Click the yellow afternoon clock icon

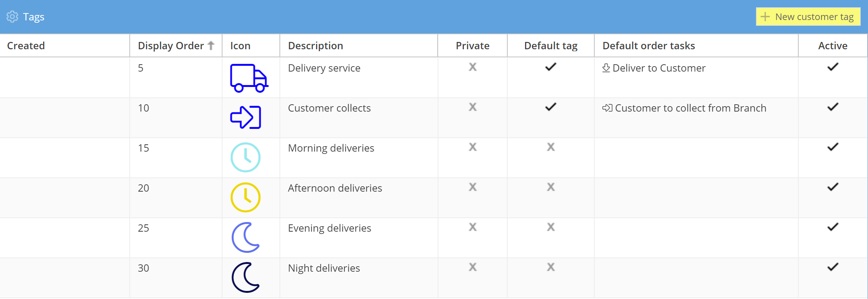click(246, 197)
